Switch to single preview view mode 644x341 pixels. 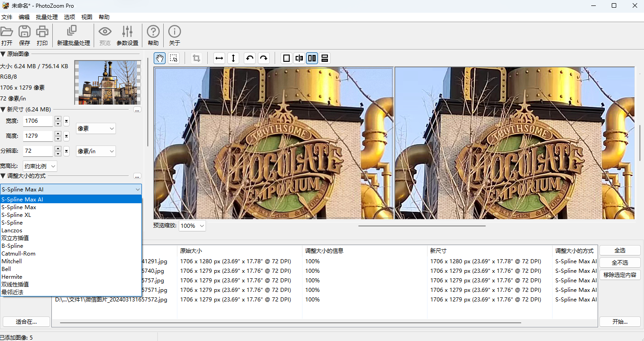tap(287, 58)
